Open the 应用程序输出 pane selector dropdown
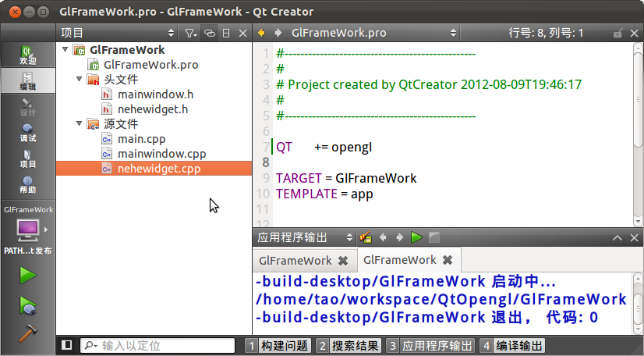 [x=304, y=237]
